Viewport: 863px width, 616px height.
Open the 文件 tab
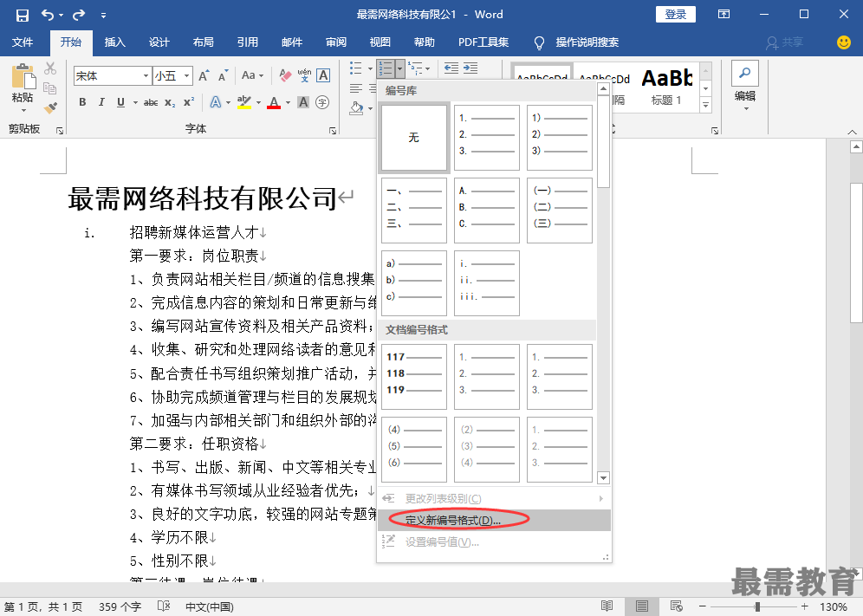tap(23, 42)
